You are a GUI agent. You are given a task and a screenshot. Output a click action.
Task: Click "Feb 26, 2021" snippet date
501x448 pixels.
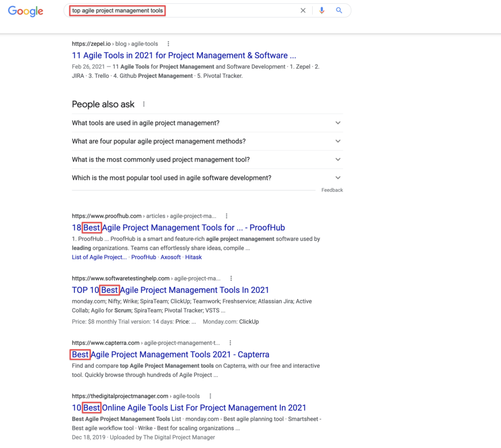[88, 67]
